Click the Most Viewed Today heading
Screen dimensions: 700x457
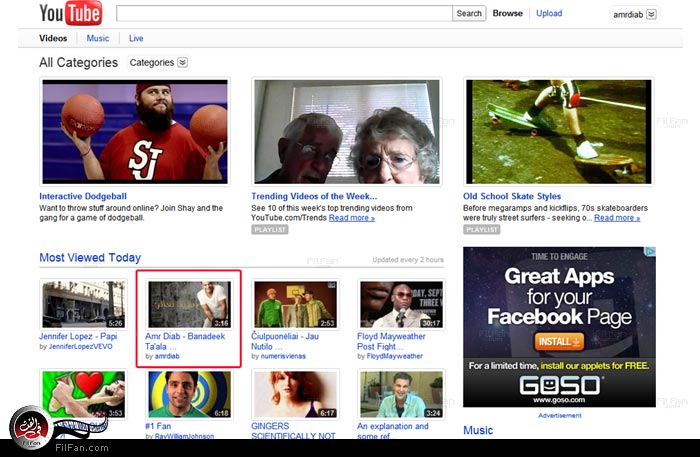click(x=90, y=258)
